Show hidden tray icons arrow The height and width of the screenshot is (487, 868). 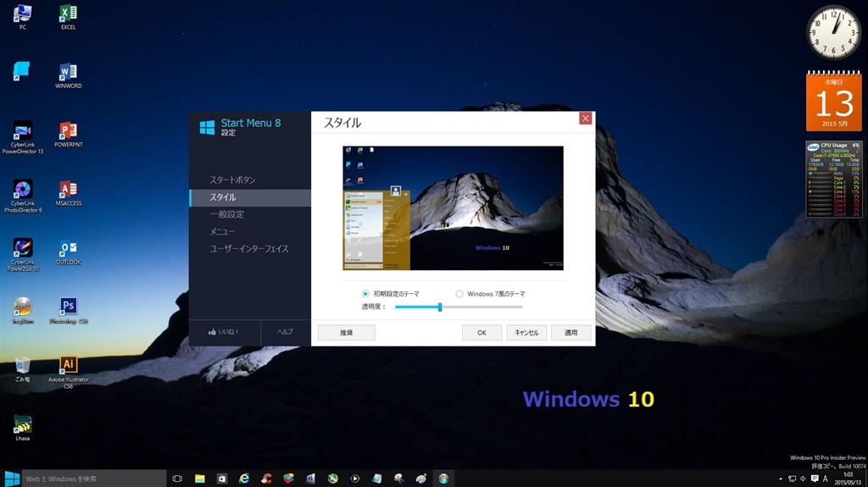coord(781,479)
